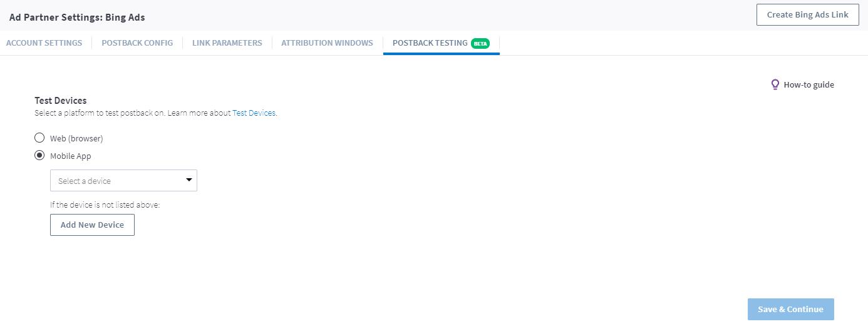Click the Test Devices heading
The image size is (868, 329).
tap(60, 100)
